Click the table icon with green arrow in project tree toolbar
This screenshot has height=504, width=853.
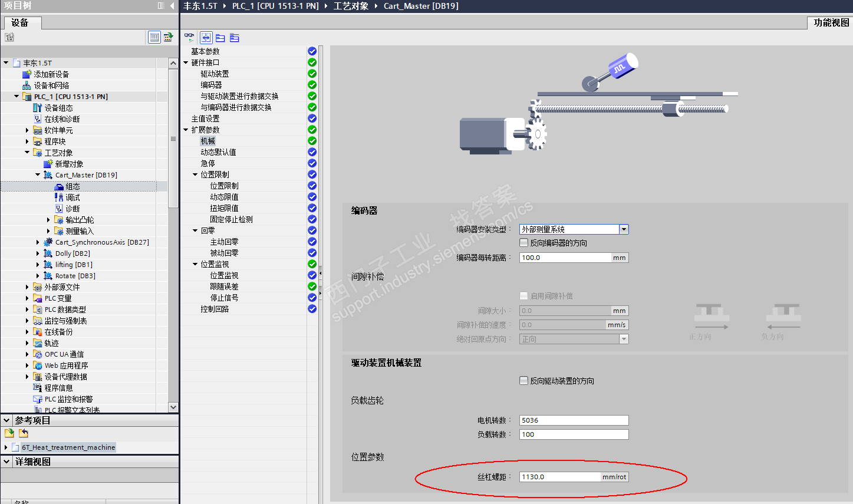click(x=168, y=37)
